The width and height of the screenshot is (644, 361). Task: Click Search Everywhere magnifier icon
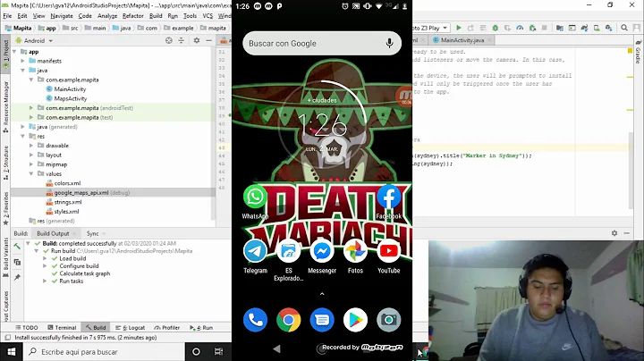pos(624,28)
